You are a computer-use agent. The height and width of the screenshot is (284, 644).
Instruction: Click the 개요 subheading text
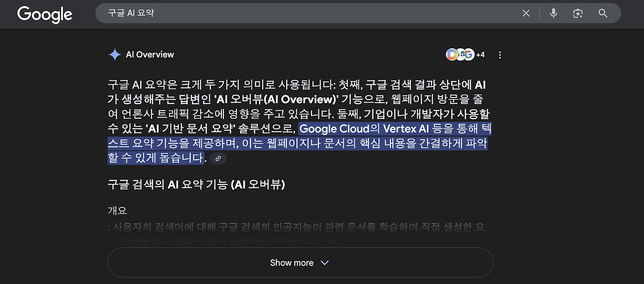pyautogui.click(x=117, y=210)
